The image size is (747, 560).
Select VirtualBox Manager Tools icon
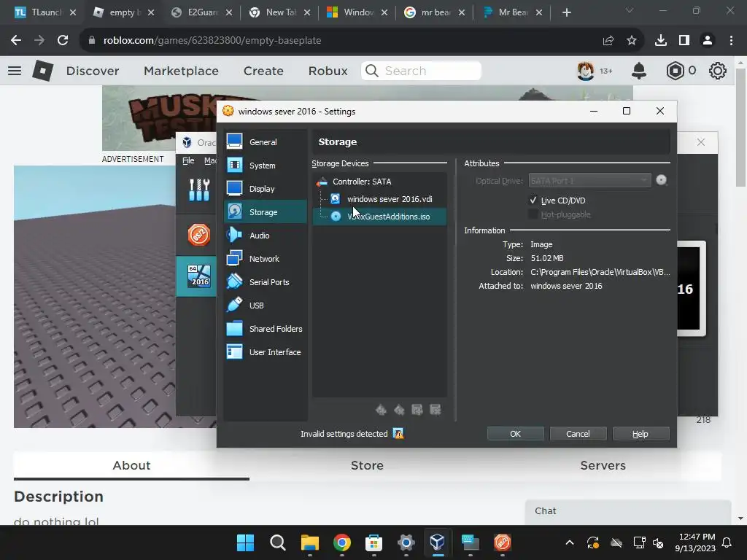tap(199, 190)
